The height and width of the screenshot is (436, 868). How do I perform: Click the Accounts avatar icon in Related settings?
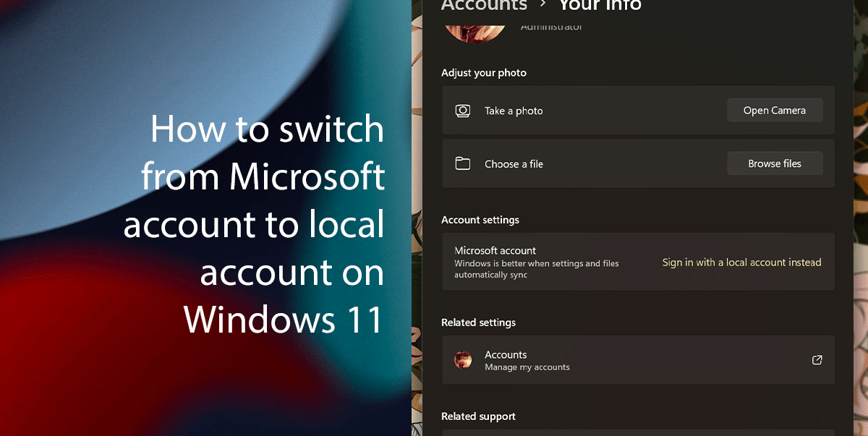coord(463,359)
